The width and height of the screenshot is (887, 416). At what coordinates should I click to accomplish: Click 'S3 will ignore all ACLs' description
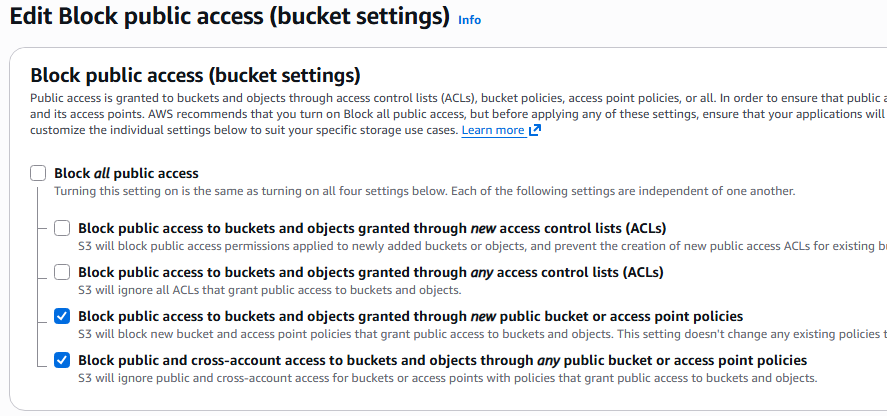click(x=270, y=291)
